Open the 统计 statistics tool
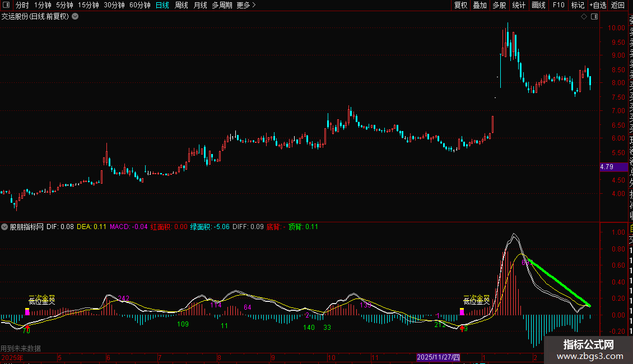 [519, 5]
